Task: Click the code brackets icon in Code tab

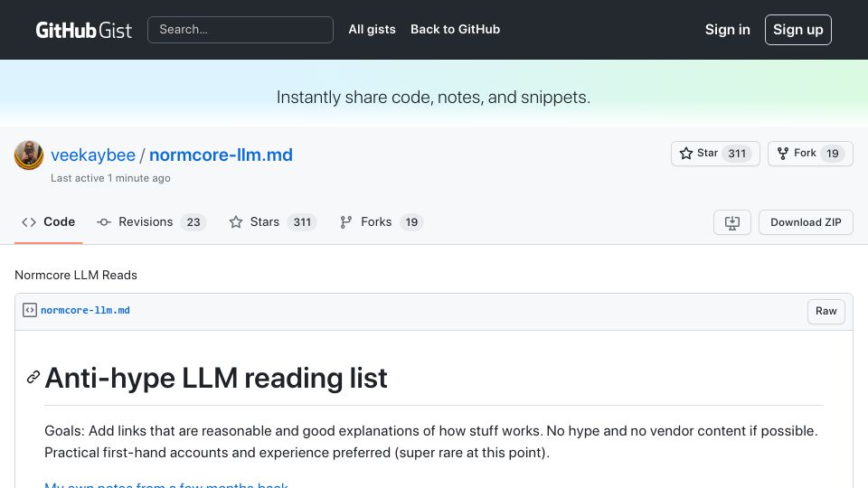Action: tap(29, 222)
